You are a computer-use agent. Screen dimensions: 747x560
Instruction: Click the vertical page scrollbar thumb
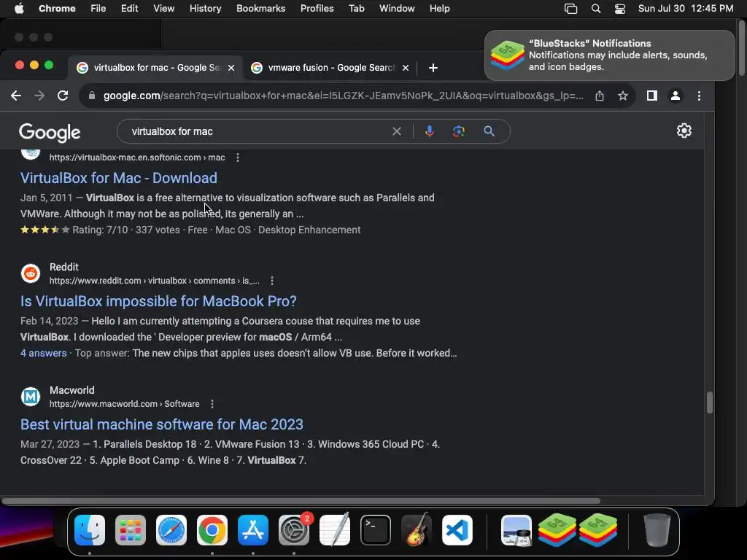pos(709,402)
